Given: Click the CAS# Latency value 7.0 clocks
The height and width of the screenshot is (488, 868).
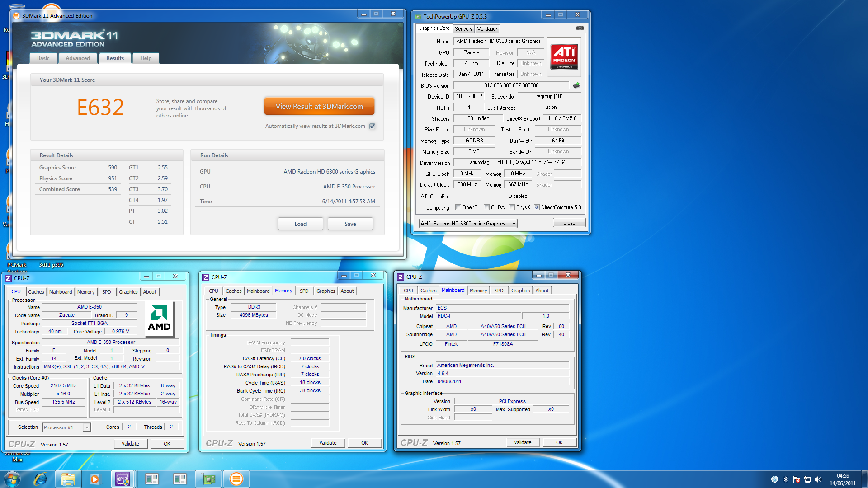Looking at the screenshot, I should pyautogui.click(x=310, y=358).
